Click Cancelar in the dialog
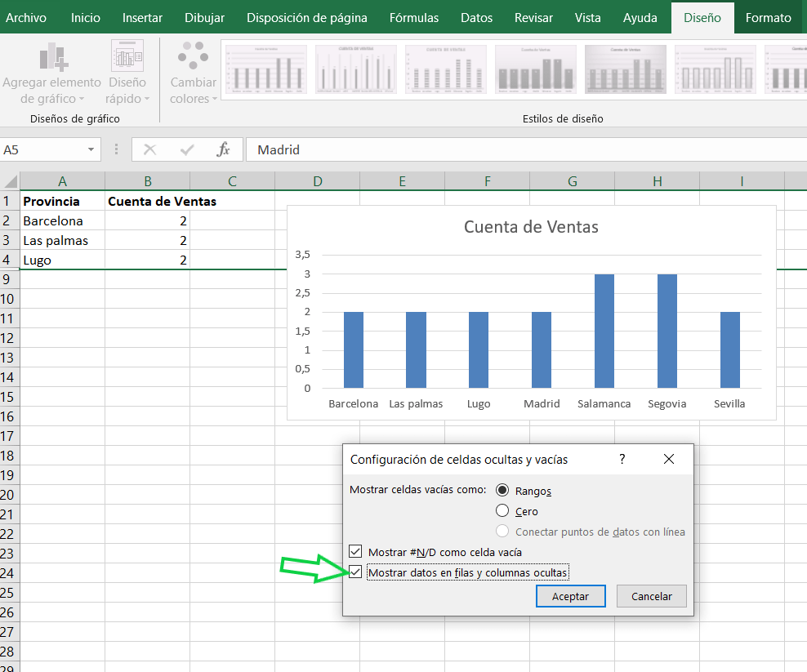This screenshot has height=672, width=807. 652,596
